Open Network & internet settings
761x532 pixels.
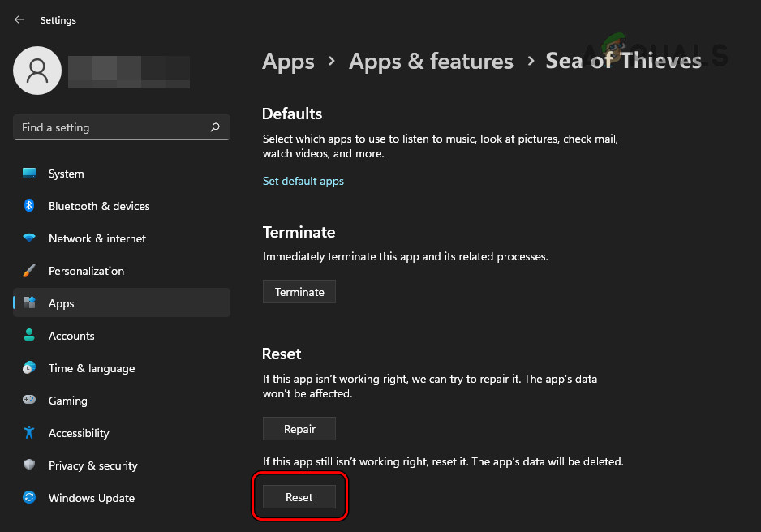(97, 238)
